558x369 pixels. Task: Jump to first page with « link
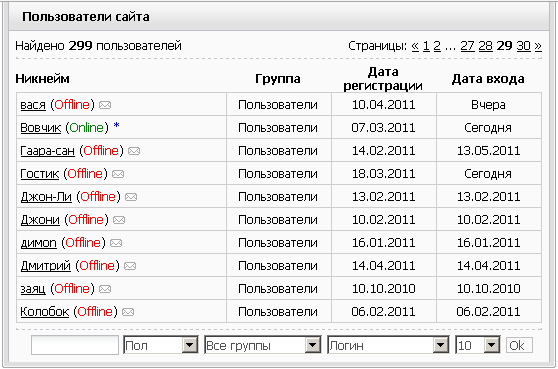(415, 46)
